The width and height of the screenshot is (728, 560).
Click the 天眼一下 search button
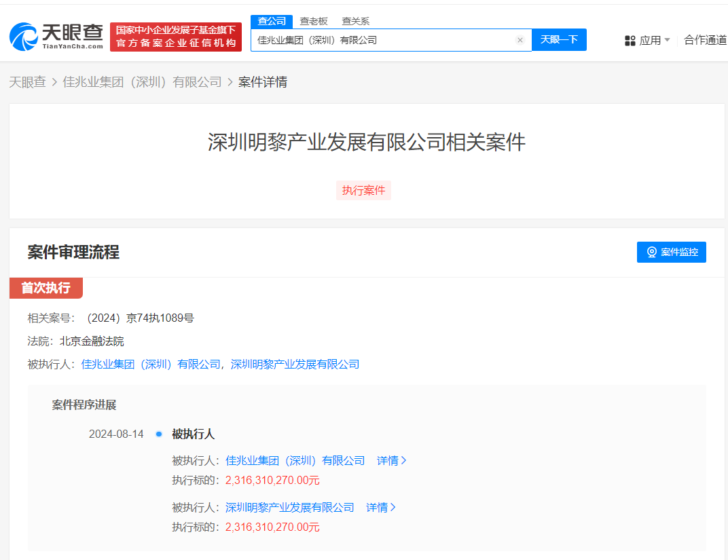click(x=559, y=39)
